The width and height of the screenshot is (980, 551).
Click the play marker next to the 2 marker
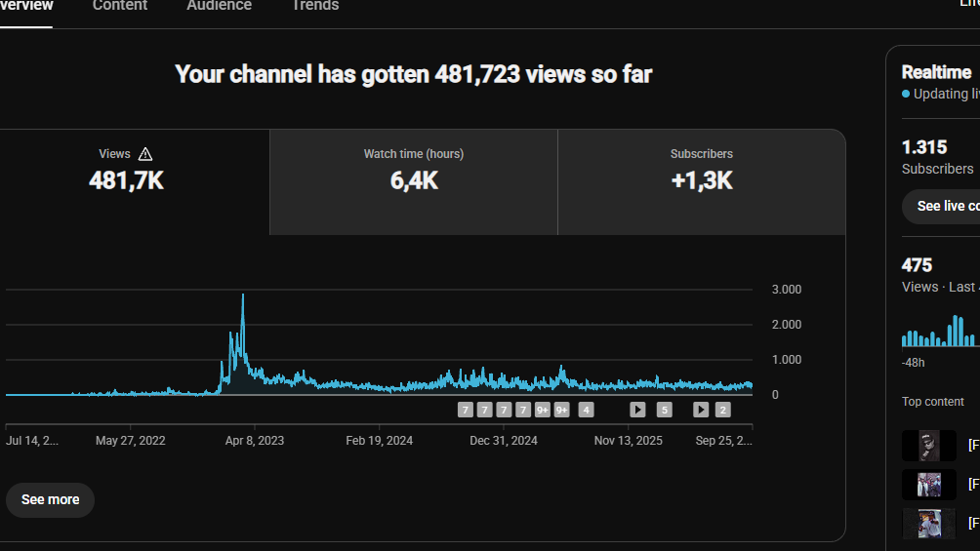(701, 410)
